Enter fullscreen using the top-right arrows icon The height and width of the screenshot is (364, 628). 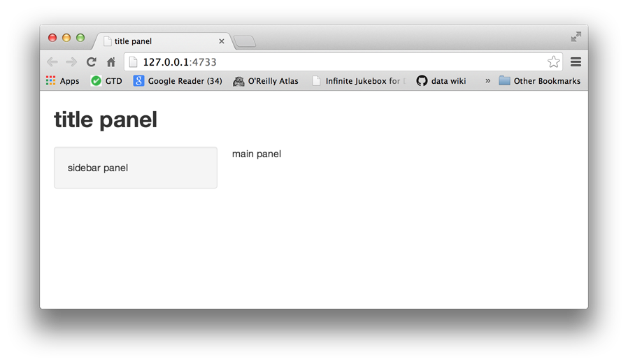[576, 37]
